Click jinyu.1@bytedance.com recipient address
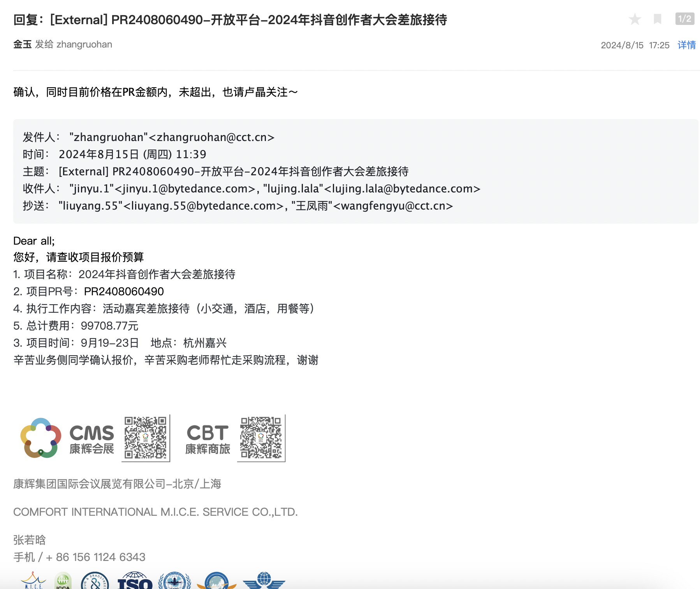 (x=185, y=189)
